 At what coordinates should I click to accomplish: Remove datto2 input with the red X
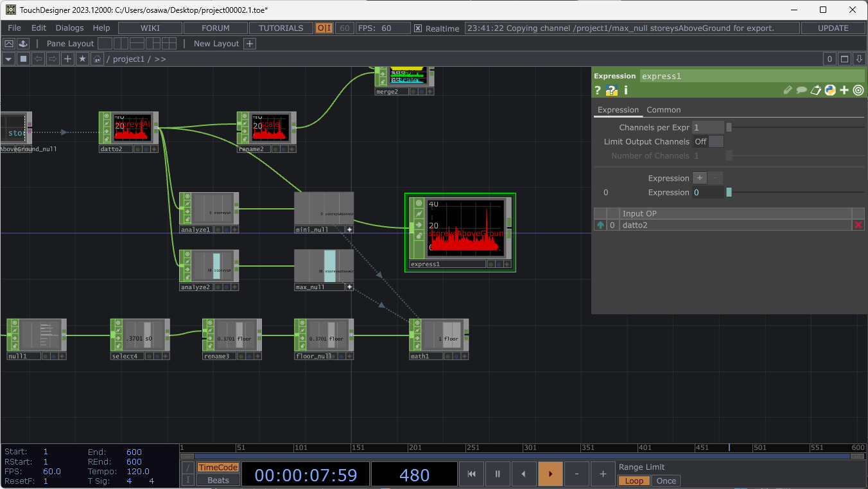pyautogui.click(x=858, y=225)
